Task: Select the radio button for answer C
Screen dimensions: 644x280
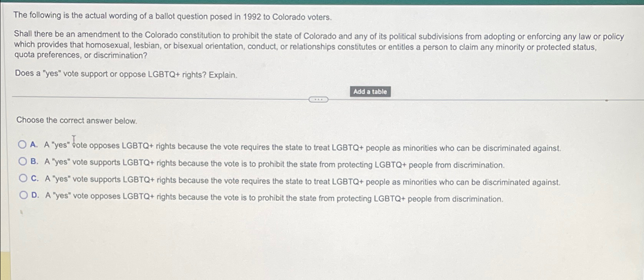Action: tap(23, 178)
